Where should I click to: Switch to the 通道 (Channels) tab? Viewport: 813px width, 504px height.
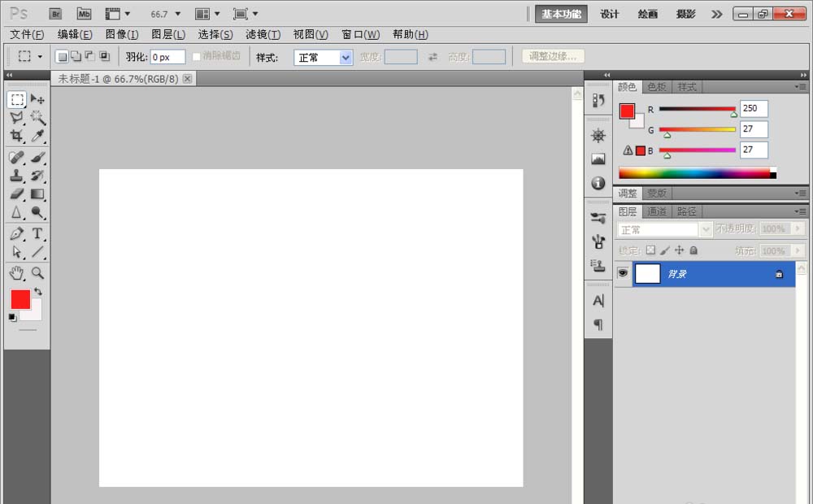[657, 211]
